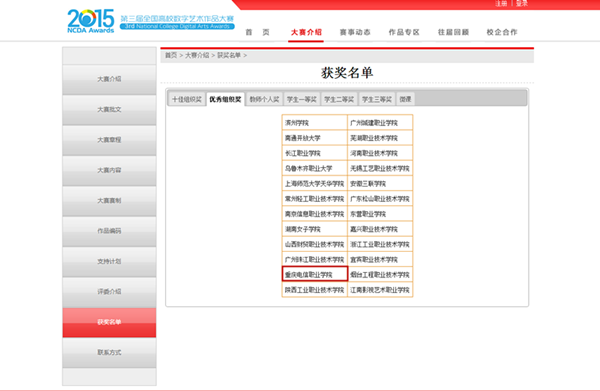This screenshot has height=391, width=600.
Task: Click the 大赛介绍 breadcrumb link
Action: point(197,55)
